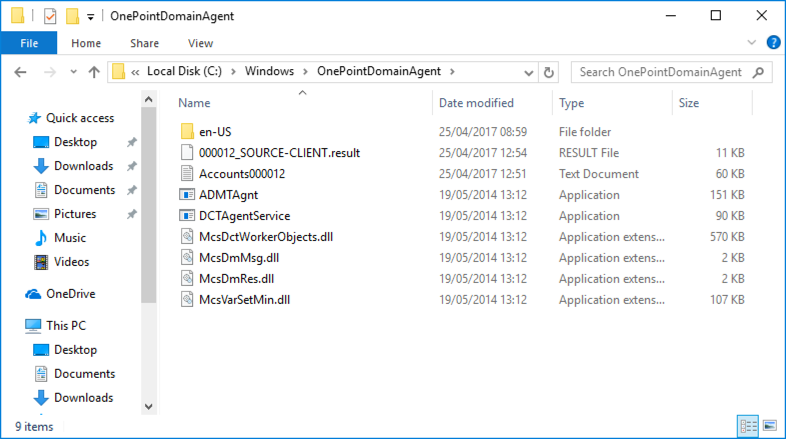Screen dimensions: 786x439
Task: Go up one folder level arrow
Action: click(94, 72)
